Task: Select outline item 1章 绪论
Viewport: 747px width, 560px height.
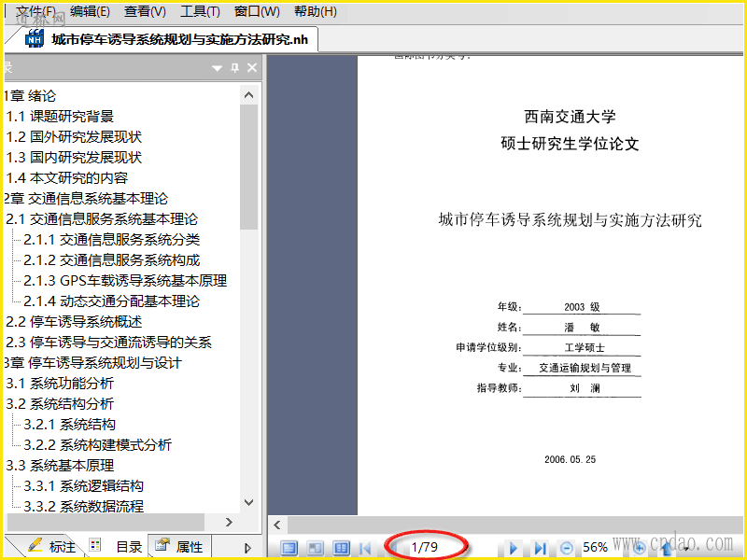Action: pos(30,96)
